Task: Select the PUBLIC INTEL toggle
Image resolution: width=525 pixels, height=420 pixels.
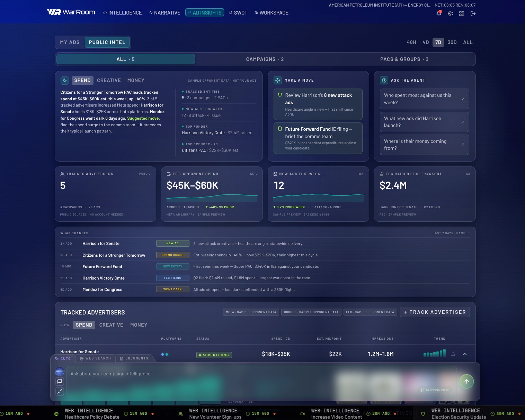Action: coord(107,42)
